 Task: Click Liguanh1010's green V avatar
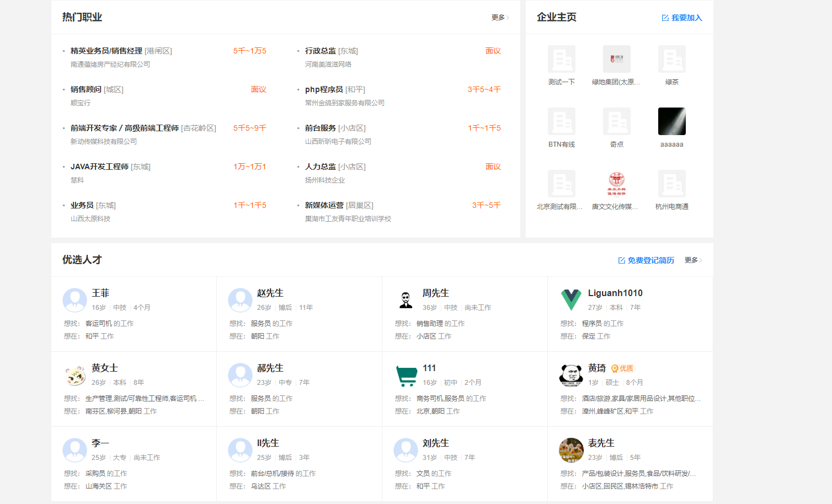pos(571,301)
